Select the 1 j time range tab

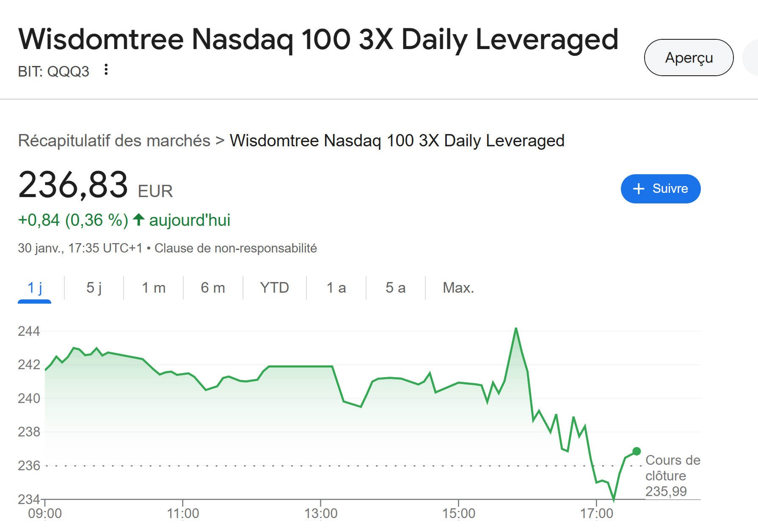(35, 288)
